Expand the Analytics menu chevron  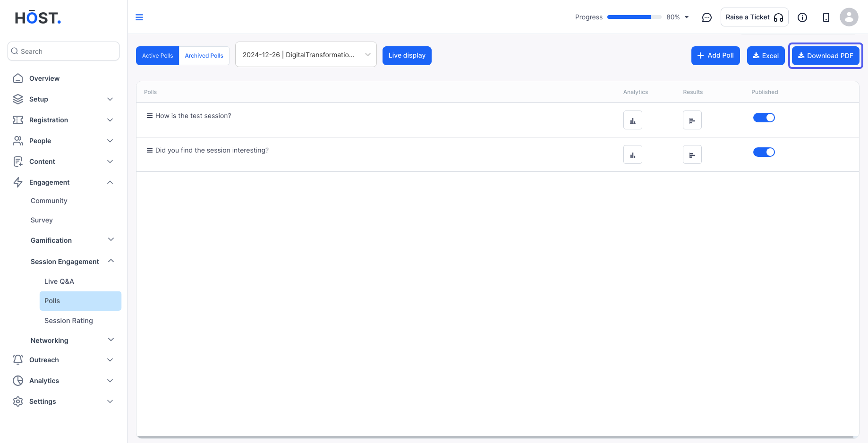tap(110, 381)
